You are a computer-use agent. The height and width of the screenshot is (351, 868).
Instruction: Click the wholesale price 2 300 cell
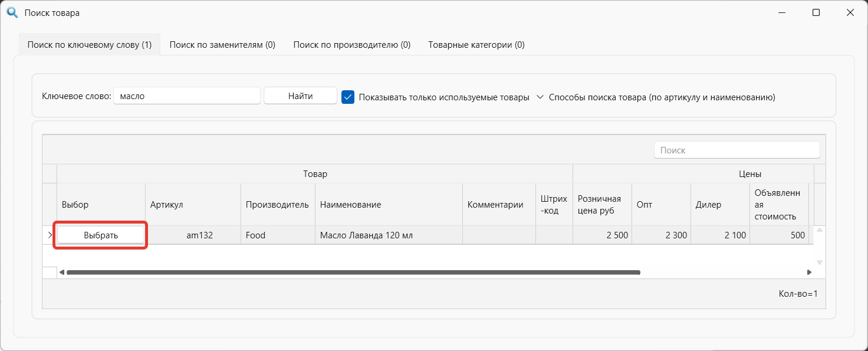pyautogui.click(x=661, y=235)
